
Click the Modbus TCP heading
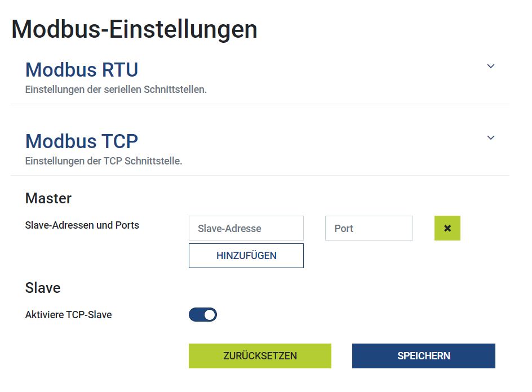[x=82, y=141]
